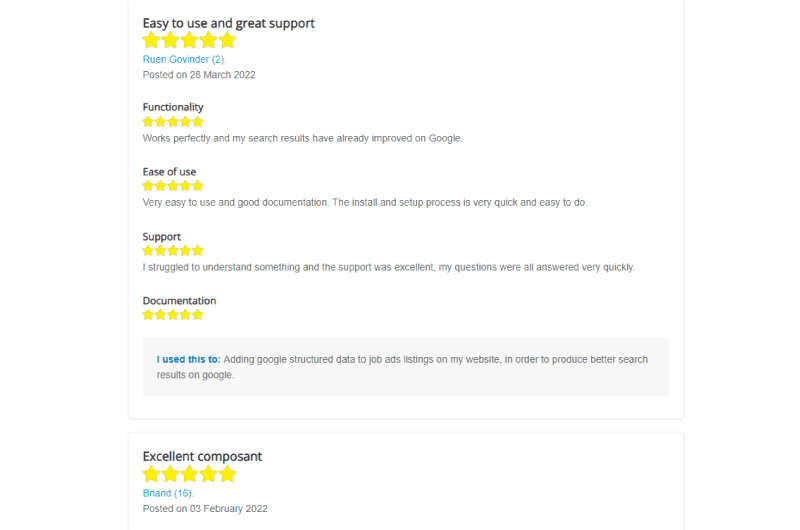Click the last star under Functionality
Image resolution: width=800 pixels, height=530 pixels.
198,121
